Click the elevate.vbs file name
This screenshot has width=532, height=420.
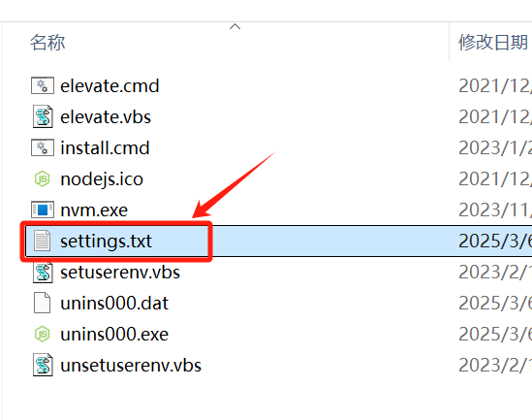(106, 117)
